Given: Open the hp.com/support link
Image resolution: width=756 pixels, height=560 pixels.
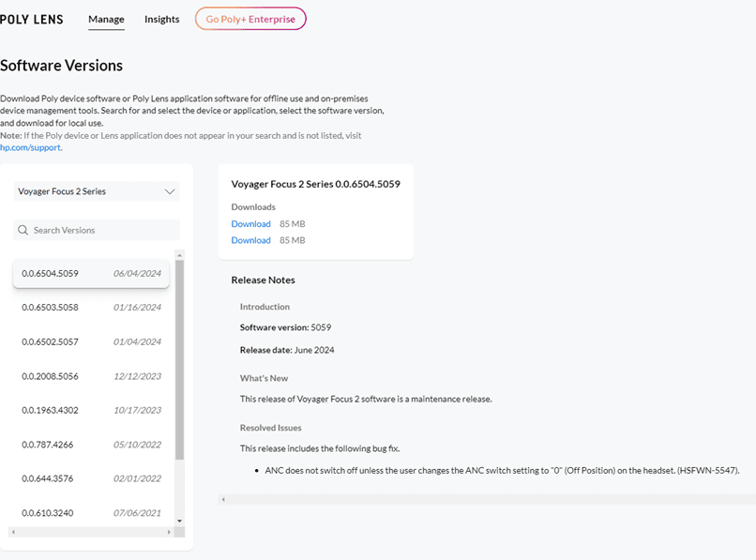Looking at the screenshot, I should pos(30,148).
